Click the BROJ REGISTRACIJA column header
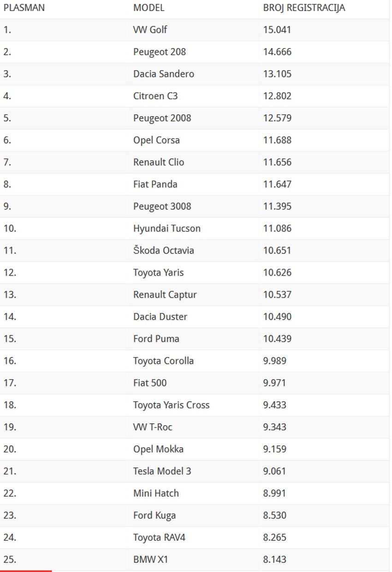Viewport: 392px width, 572px height. click(x=304, y=8)
